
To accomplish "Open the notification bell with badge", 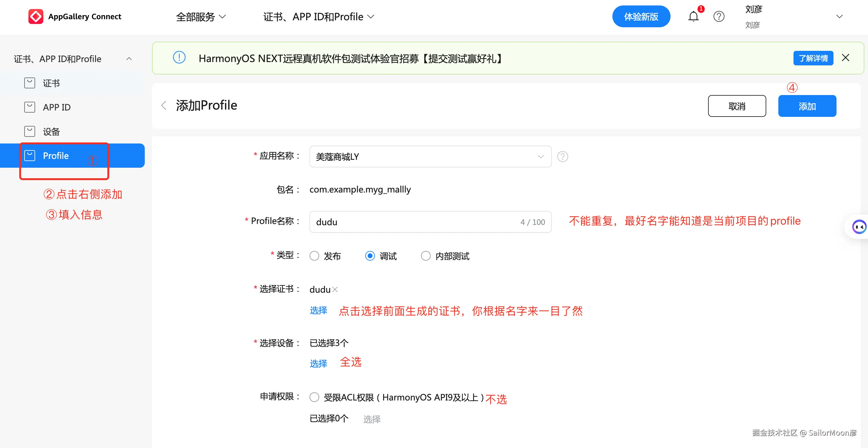I will pos(694,16).
